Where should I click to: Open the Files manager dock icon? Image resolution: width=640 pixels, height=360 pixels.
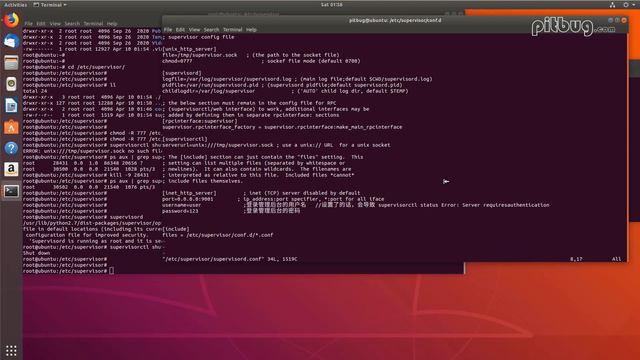coord(11,63)
